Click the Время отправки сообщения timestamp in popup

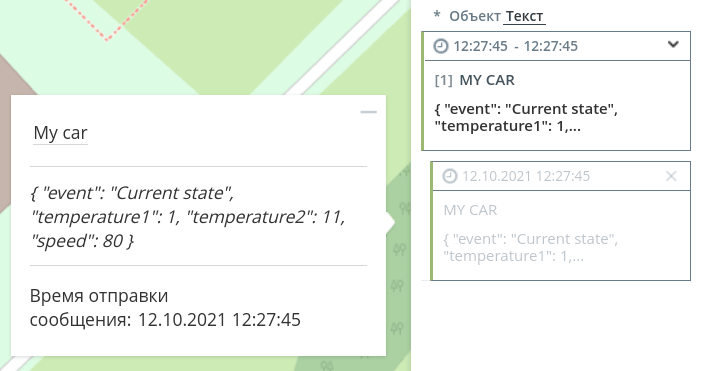coord(165,307)
